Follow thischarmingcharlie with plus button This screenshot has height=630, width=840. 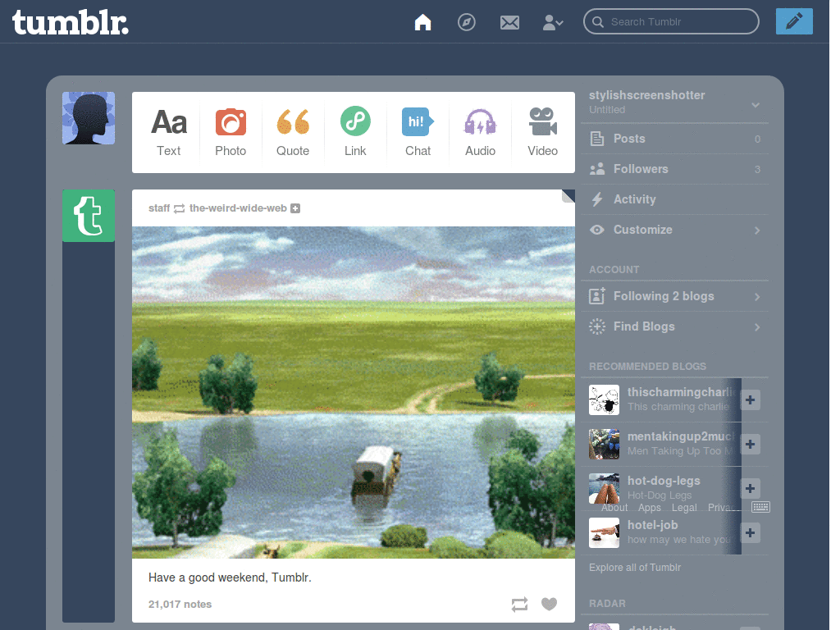click(x=750, y=399)
